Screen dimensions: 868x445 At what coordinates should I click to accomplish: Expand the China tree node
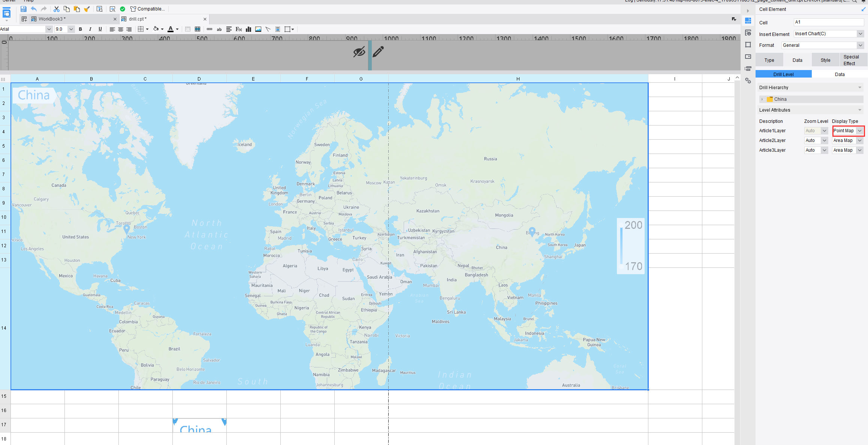pos(762,99)
